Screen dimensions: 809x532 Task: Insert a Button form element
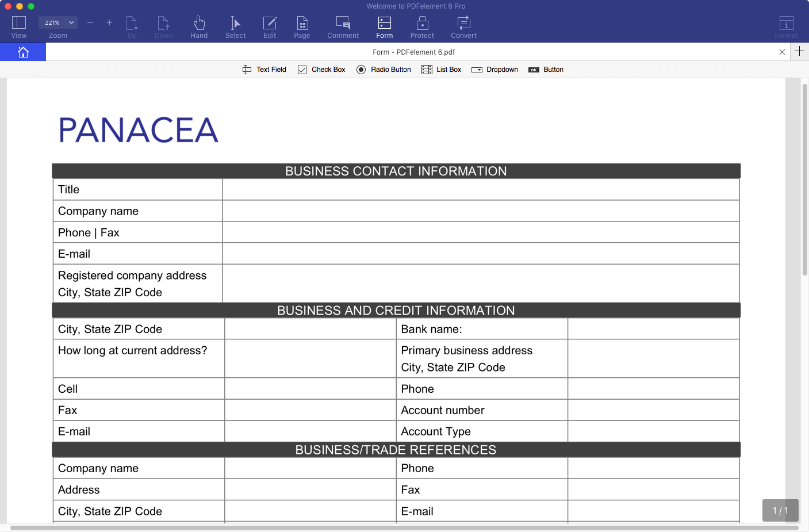[x=546, y=70]
